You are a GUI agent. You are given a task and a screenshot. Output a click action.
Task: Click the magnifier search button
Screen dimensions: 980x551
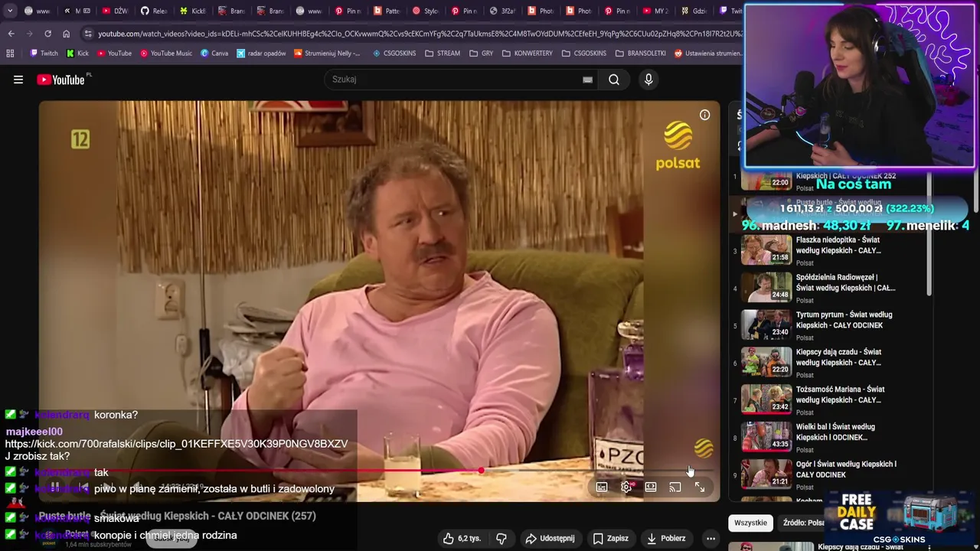(x=614, y=80)
